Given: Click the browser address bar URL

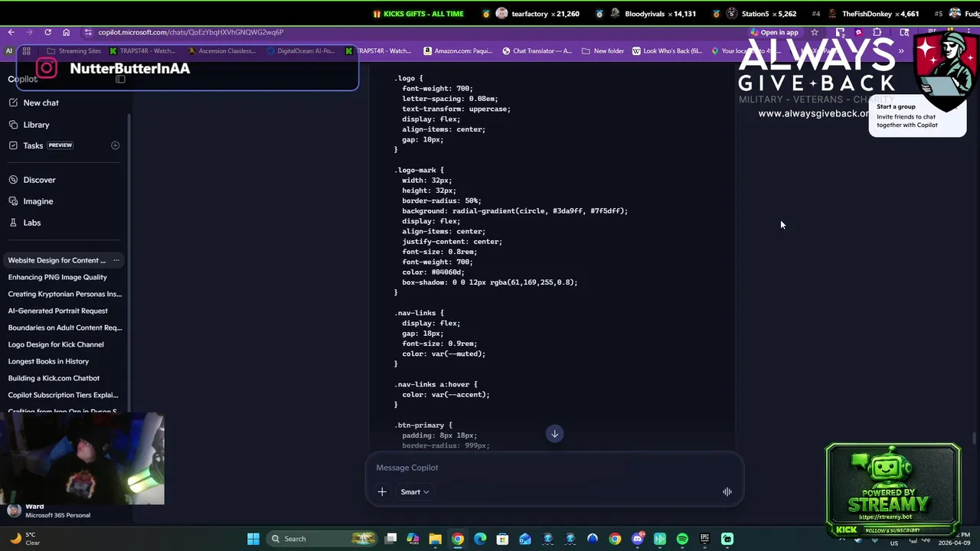Looking at the screenshot, I should coord(191,32).
